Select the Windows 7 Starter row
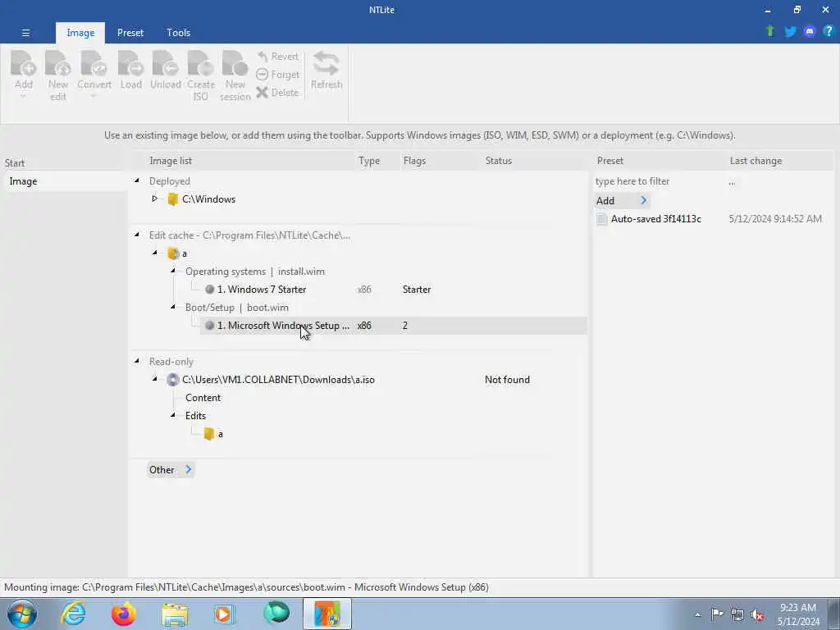 [x=394, y=290]
